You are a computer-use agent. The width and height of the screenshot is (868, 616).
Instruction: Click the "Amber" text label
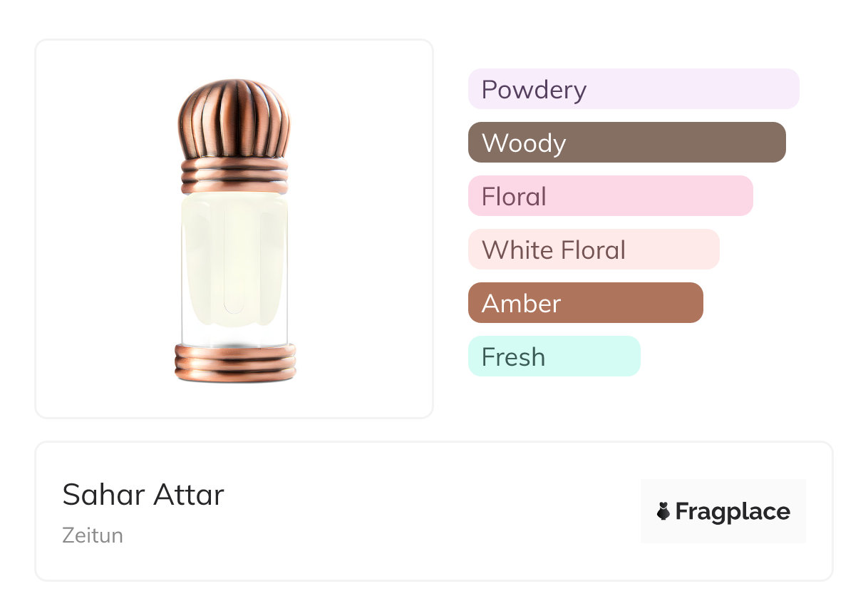tap(521, 304)
